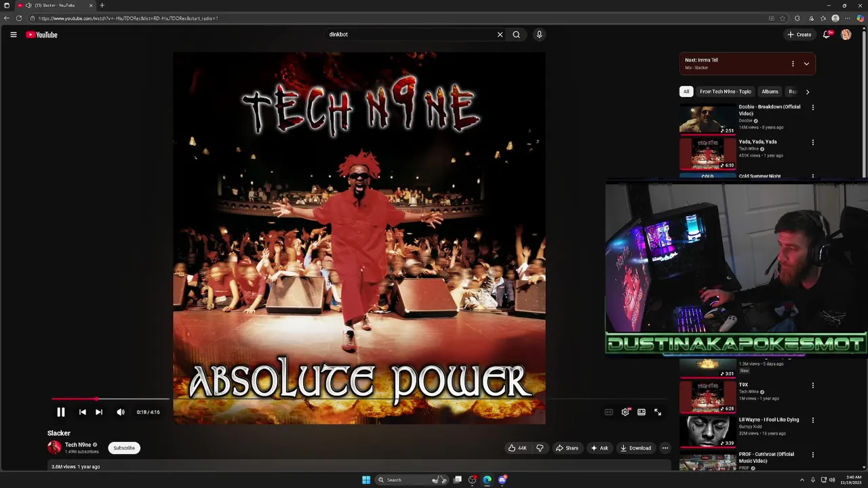Open options menu on mix playlist panel
Screen dimensions: 868x488
pyautogui.click(x=793, y=64)
